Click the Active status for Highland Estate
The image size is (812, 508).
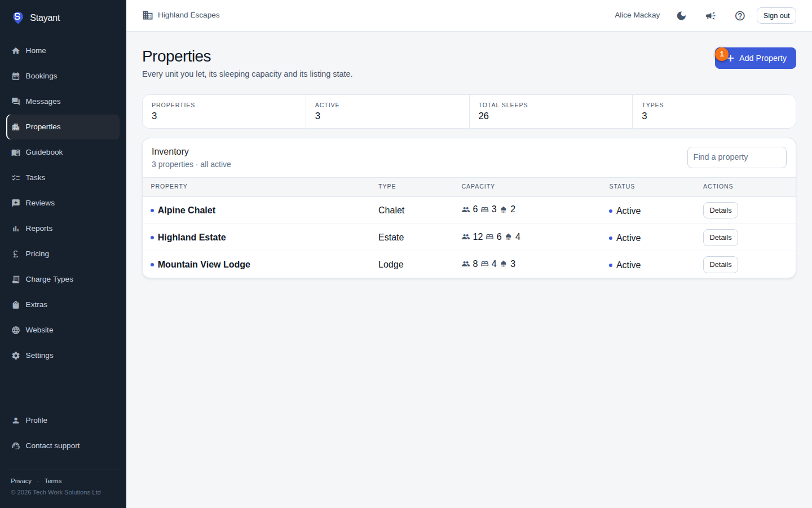coord(625,238)
